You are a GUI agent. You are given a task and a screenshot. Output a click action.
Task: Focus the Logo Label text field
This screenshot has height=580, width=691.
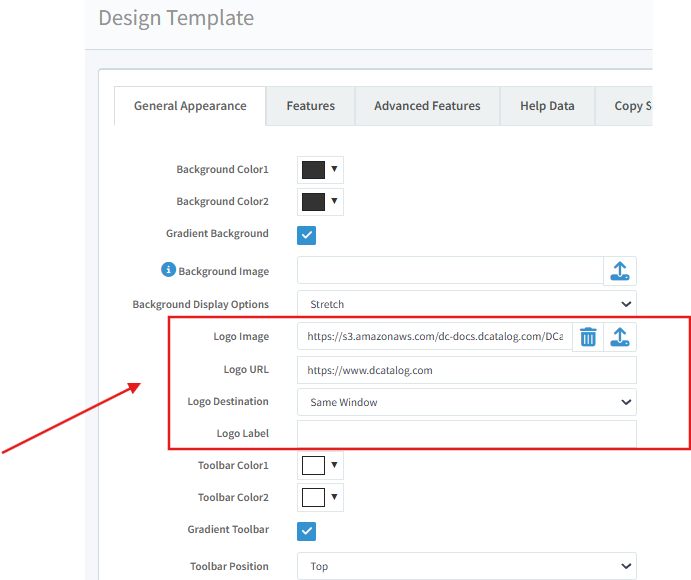466,434
